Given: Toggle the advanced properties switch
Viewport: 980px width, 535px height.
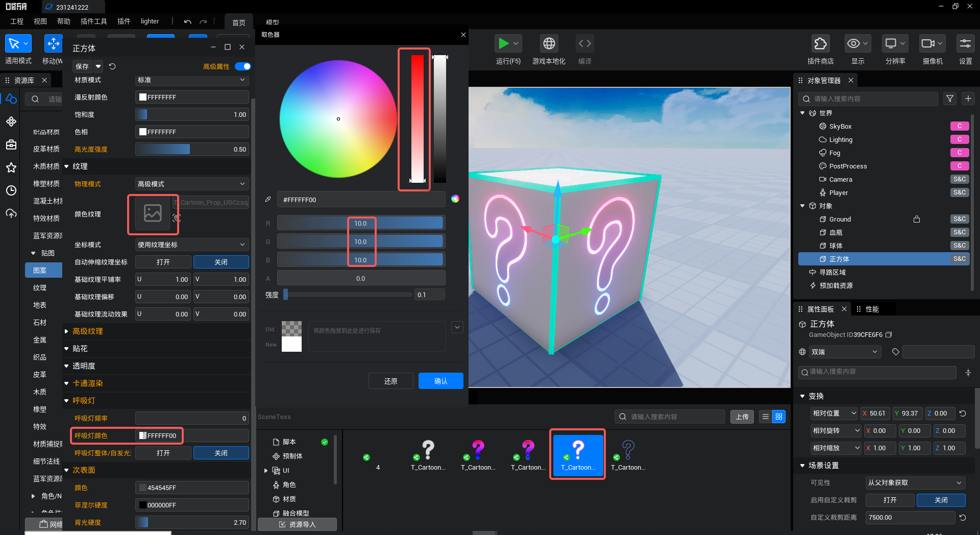Looking at the screenshot, I should 243,66.
